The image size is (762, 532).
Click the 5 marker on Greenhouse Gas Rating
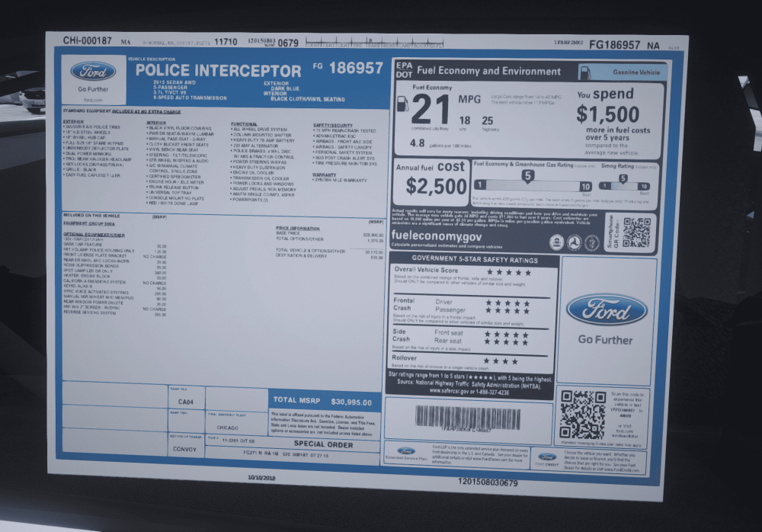pyautogui.click(x=528, y=175)
